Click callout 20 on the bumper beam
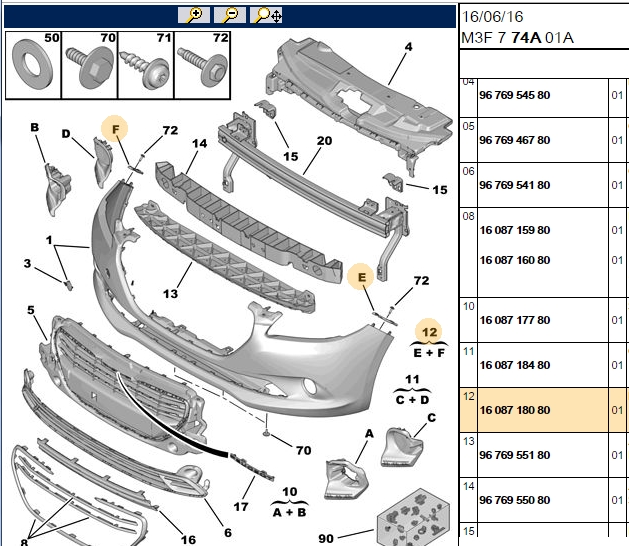This screenshot has width=629, height=546. pyautogui.click(x=324, y=141)
